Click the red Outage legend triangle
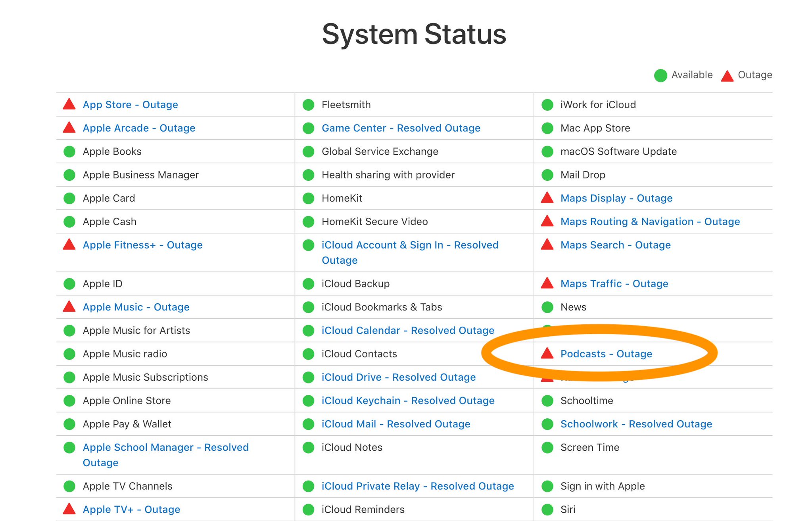This screenshot has height=521, width=812. tap(727, 76)
